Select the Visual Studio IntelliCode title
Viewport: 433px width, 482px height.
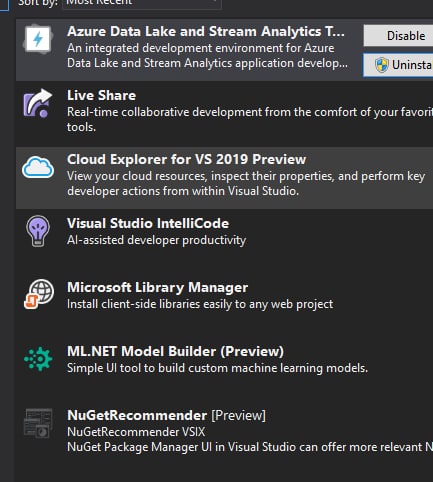click(x=148, y=223)
